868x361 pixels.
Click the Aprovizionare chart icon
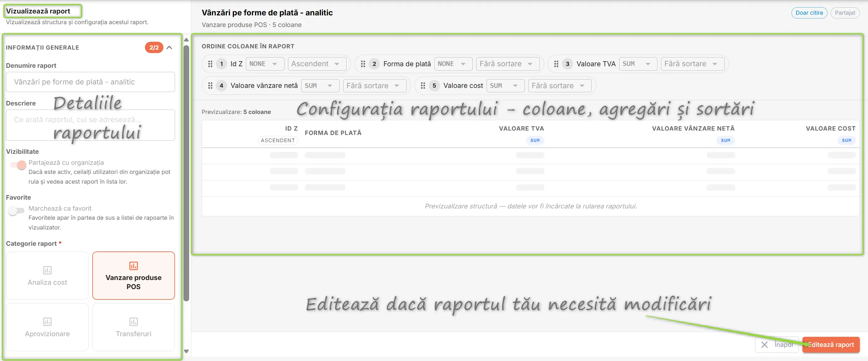point(47,321)
